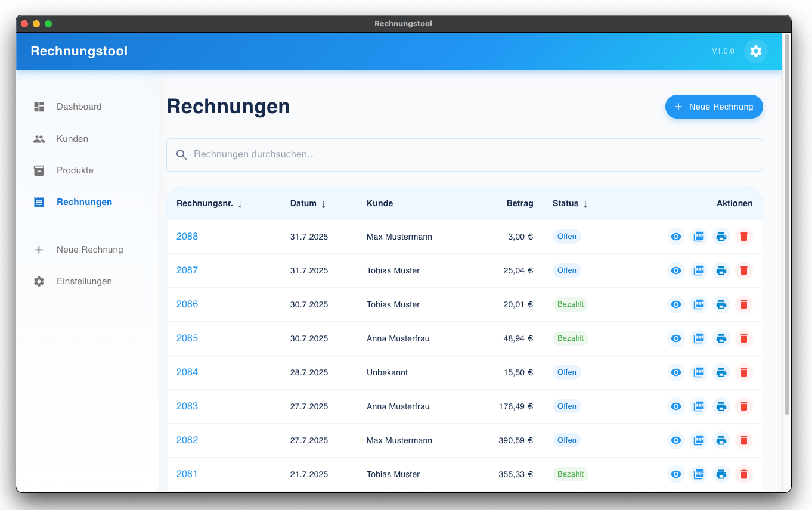Open Einstellungen in sidebar
812x510 pixels.
(88, 281)
